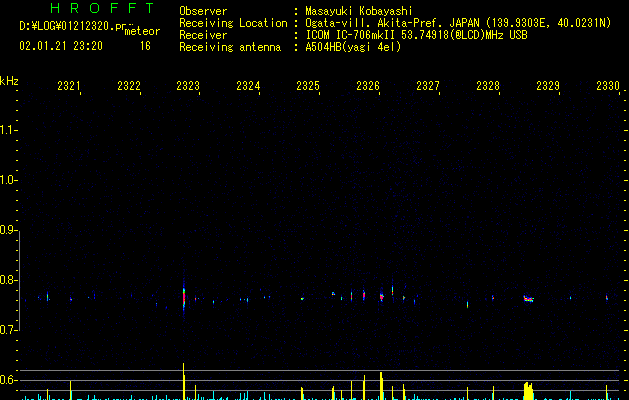Click the A504HB(yagi 4el) antenna text

click(353, 47)
